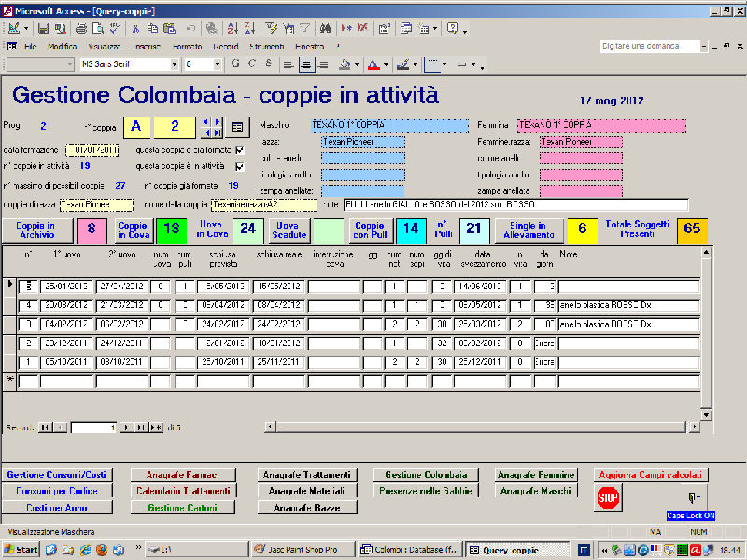The width and height of the screenshot is (747, 560).
Task: Open the Visualizza menu
Action: point(105,46)
